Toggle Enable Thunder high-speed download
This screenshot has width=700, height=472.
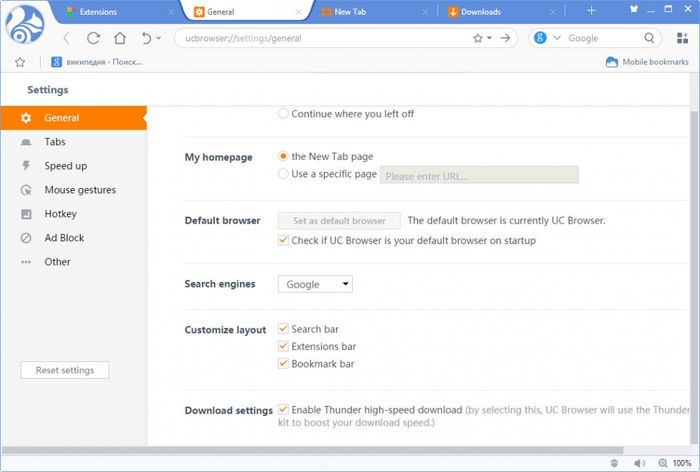(283, 409)
